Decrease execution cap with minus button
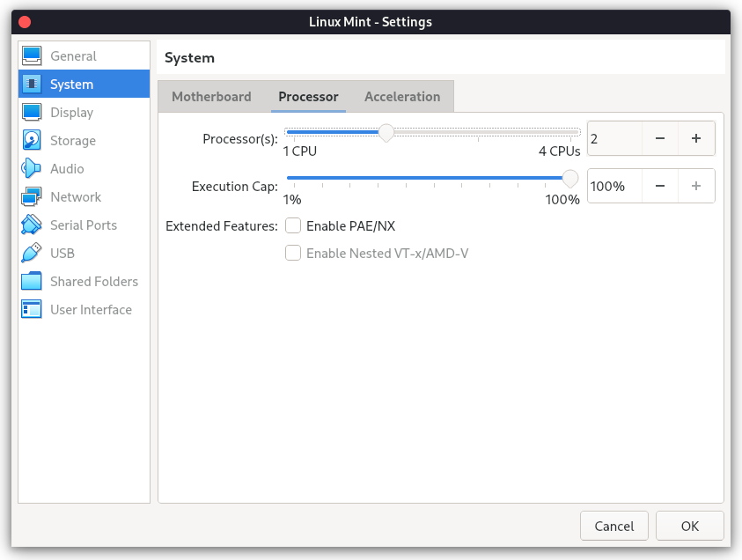This screenshot has width=742, height=560. click(660, 186)
